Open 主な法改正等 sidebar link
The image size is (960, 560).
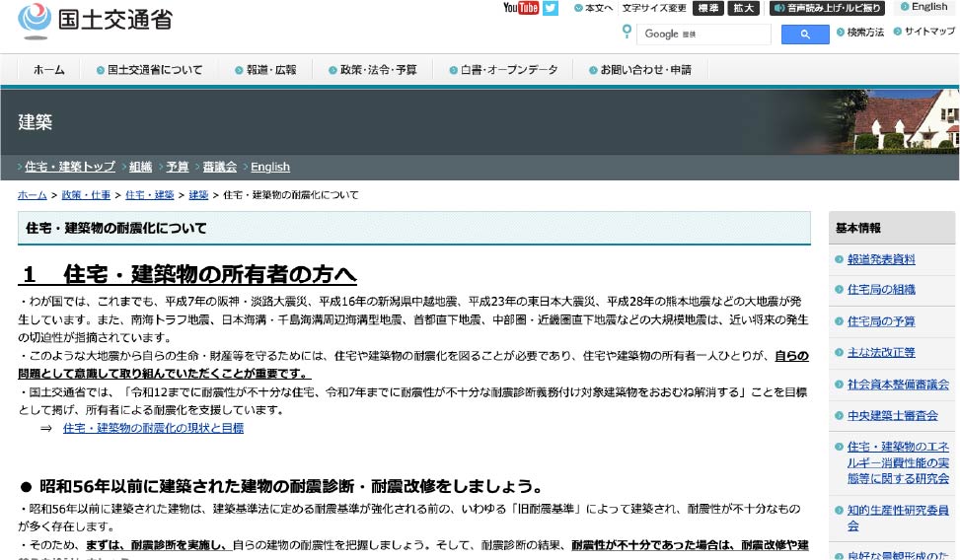[x=881, y=353]
